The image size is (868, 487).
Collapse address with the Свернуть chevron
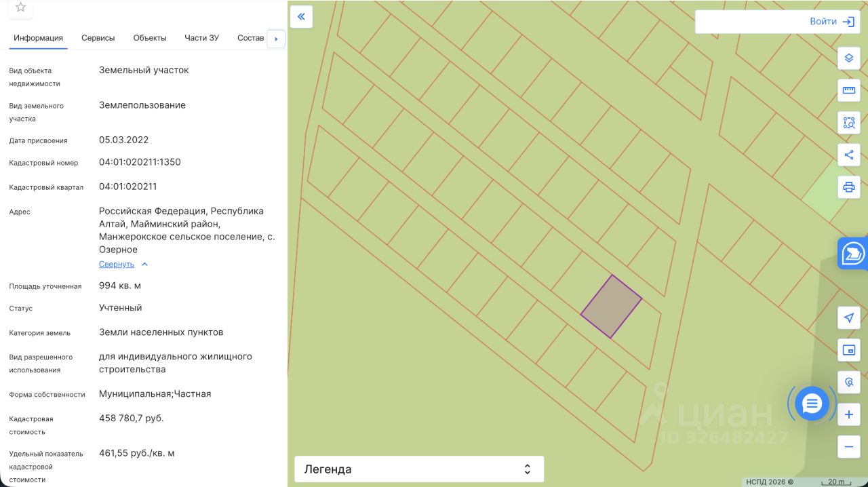144,265
